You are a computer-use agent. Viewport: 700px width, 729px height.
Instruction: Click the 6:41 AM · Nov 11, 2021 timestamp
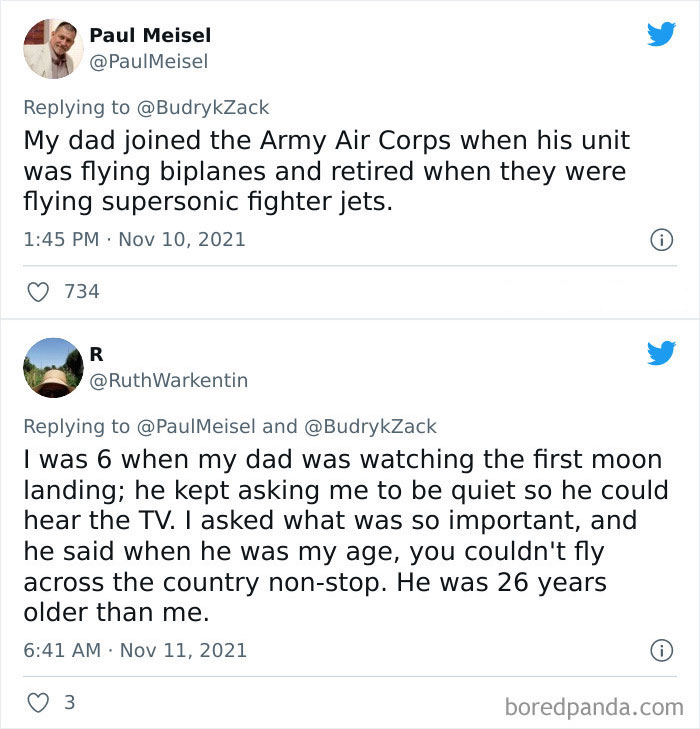(x=135, y=651)
